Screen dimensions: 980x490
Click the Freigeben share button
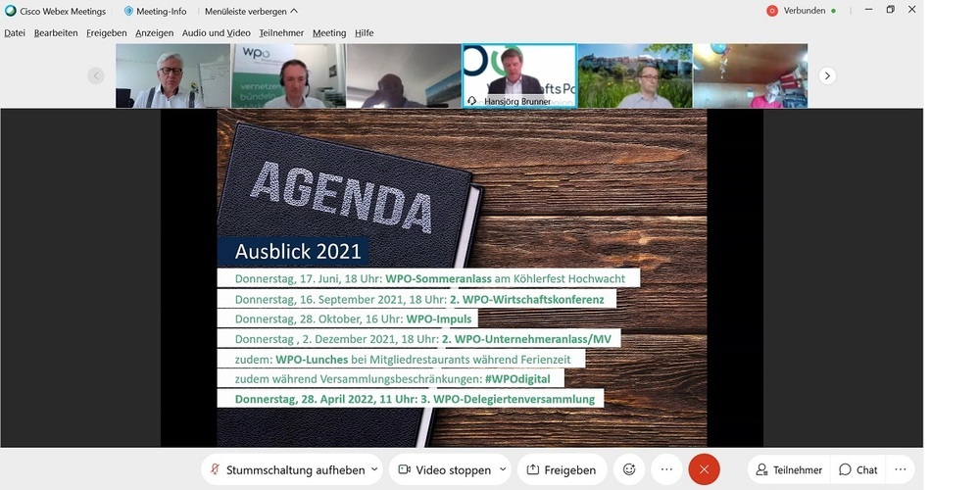click(x=561, y=469)
